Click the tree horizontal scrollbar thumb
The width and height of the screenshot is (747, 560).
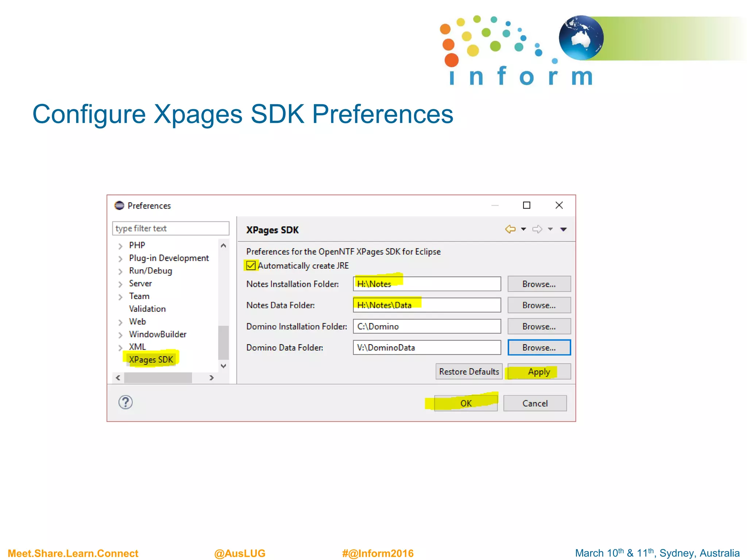click(158, 378)
